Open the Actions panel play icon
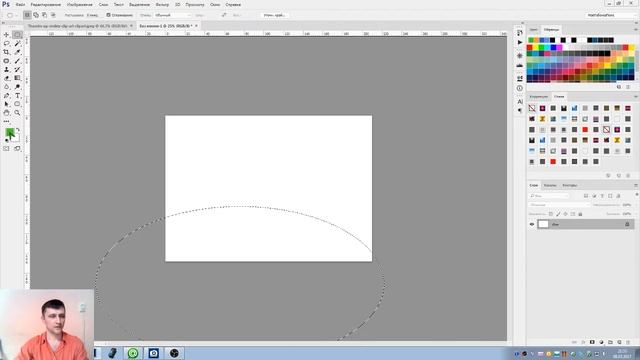This screenshot has height=360, width=640. tap(520, 42)
